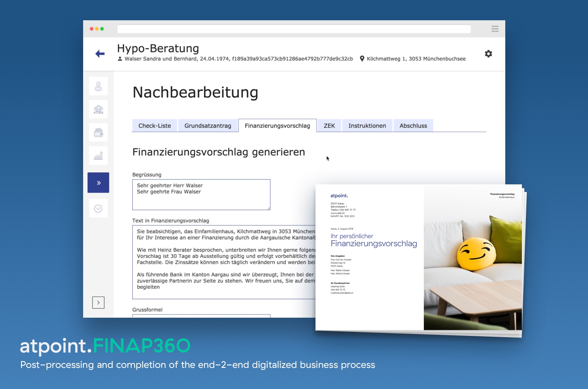The height and width of the screenshot is (389, 588).
Task: Expand the sidebar with the chevron button
Action: (x=99, y=303)
